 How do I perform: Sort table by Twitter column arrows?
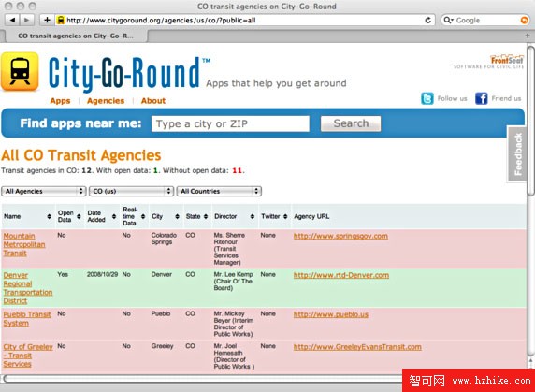(x=285, y=216)
